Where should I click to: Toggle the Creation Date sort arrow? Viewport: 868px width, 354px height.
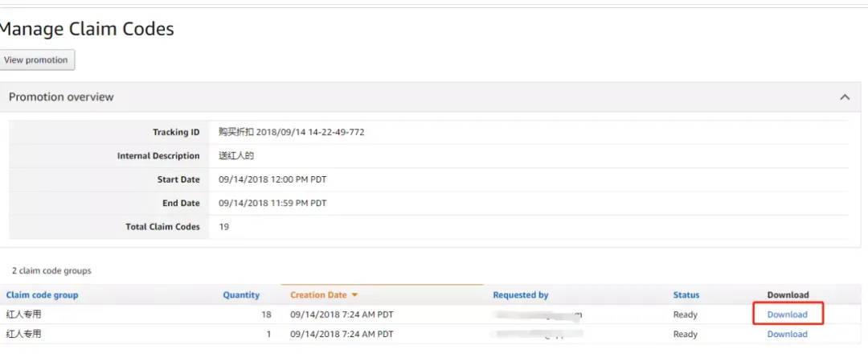355,295
